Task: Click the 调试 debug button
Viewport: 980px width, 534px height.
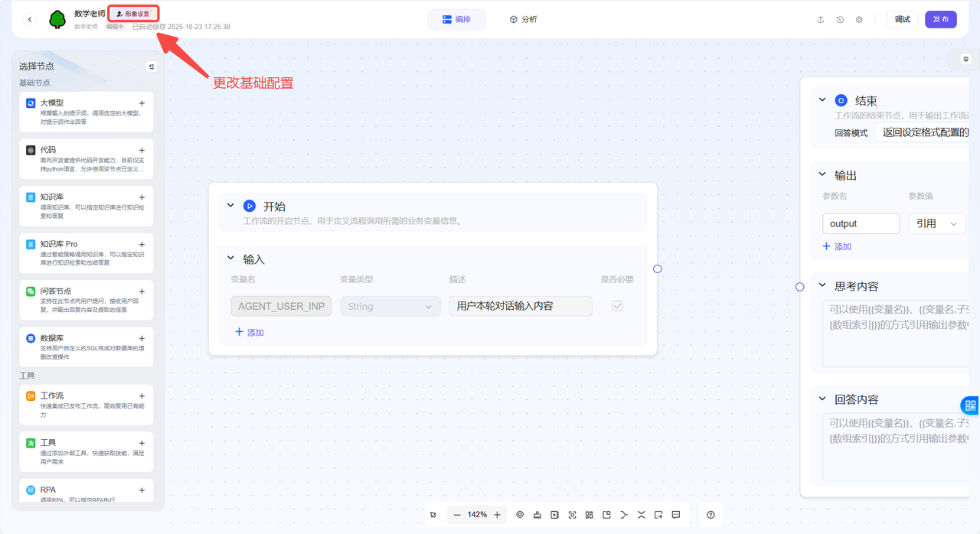Action: (x=902, y=19)
